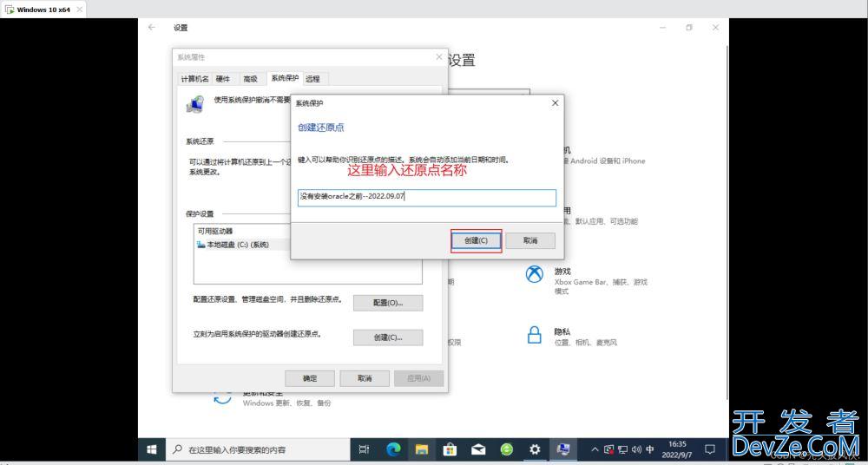Open the Privacy lock icon in Settings

coord(534,334)
